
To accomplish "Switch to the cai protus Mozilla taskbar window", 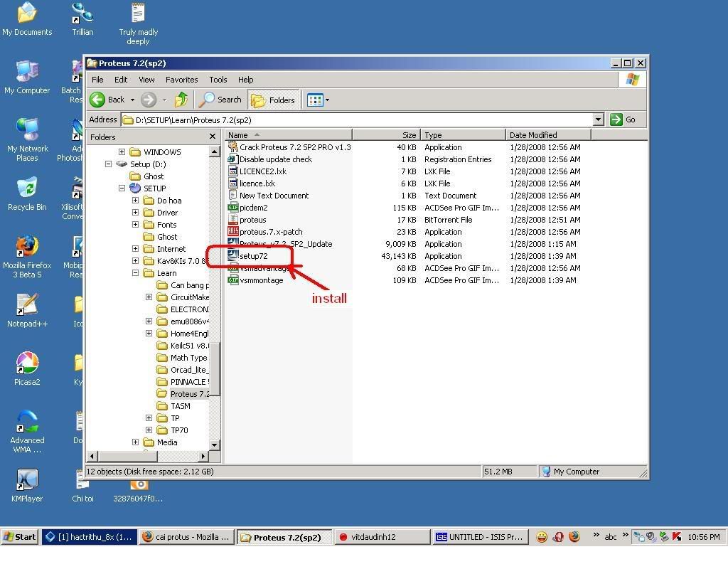I will 186,537.
